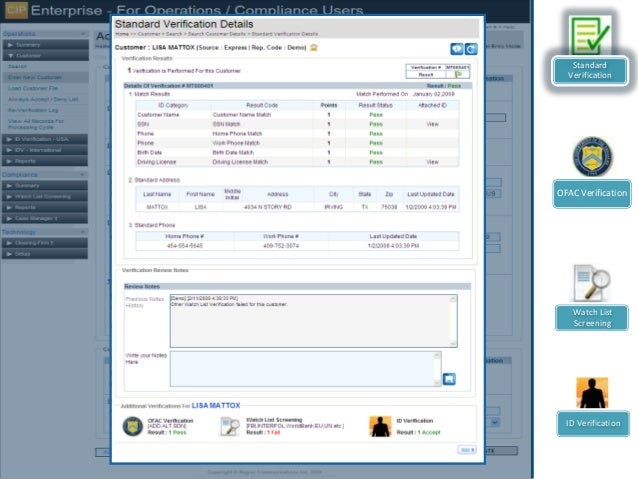Open the OFAC Verification button on the right
Screen dimensions: 638x479
(592, 193)
